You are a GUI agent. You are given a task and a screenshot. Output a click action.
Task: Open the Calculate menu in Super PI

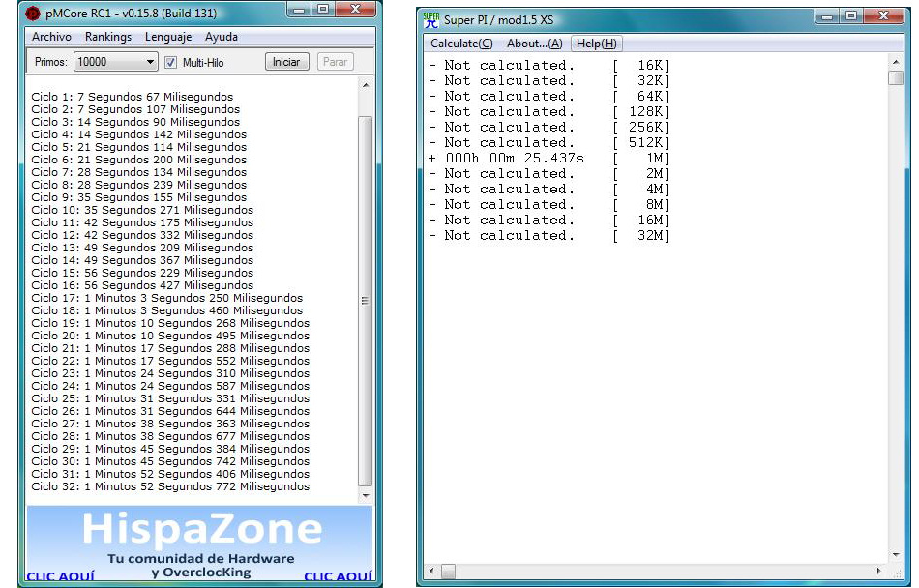[461, 44]
